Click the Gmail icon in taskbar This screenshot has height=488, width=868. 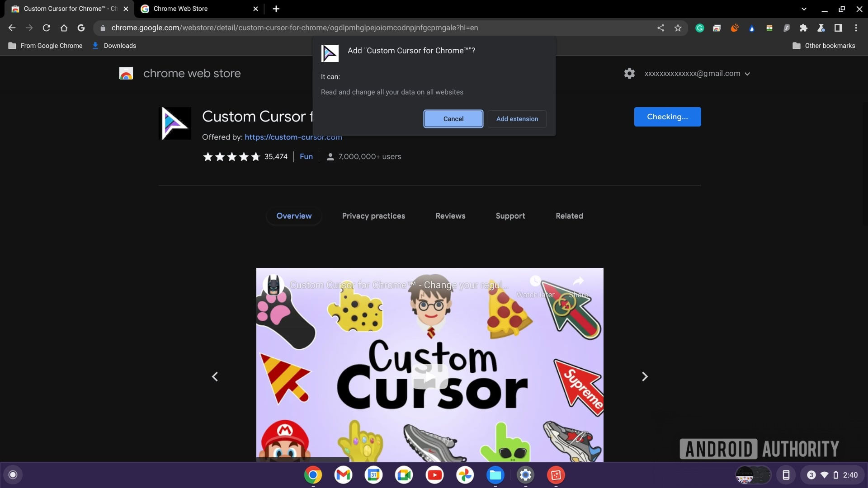(343, 475)
